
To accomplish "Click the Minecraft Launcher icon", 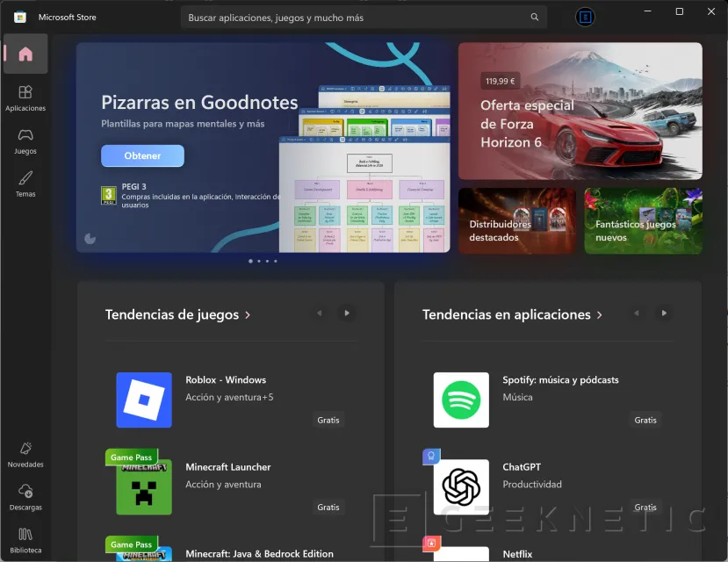I will coord(144,486).
